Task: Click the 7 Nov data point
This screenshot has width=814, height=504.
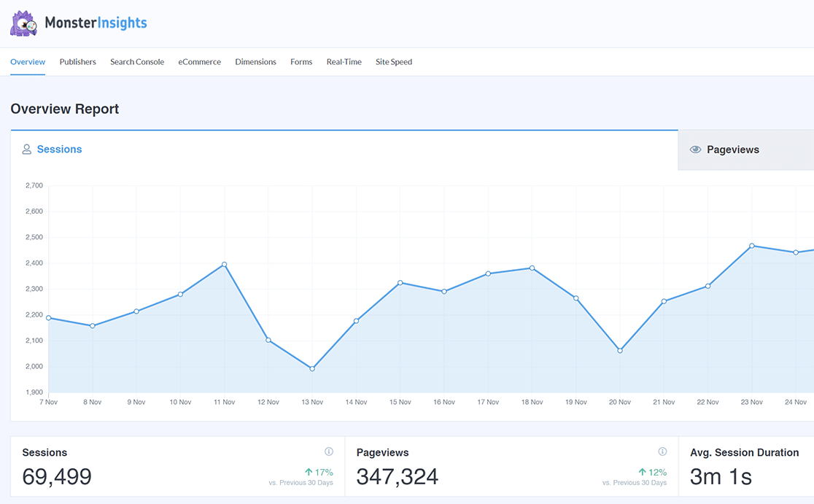Action: pyautogui.click(x=49, y=318)
